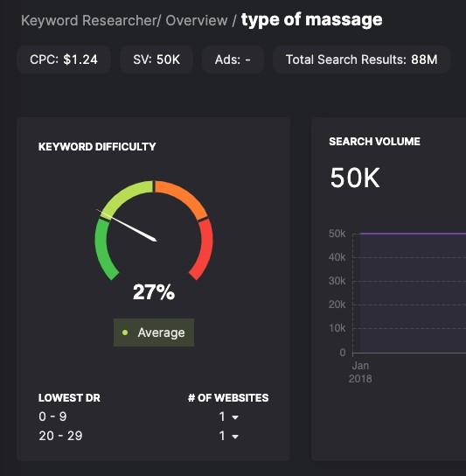Click the Average difficulty label
The image size is (466, 476).
point(154,332)
